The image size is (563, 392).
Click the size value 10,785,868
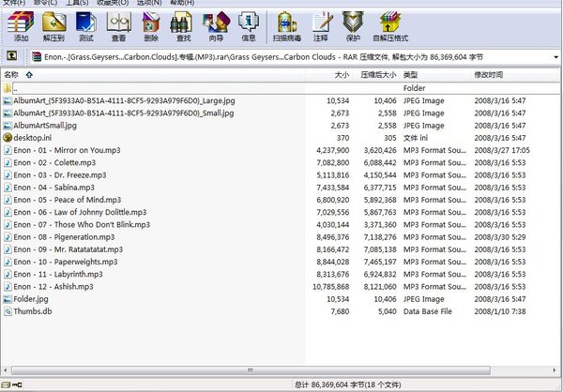click(x=330, y=286)
